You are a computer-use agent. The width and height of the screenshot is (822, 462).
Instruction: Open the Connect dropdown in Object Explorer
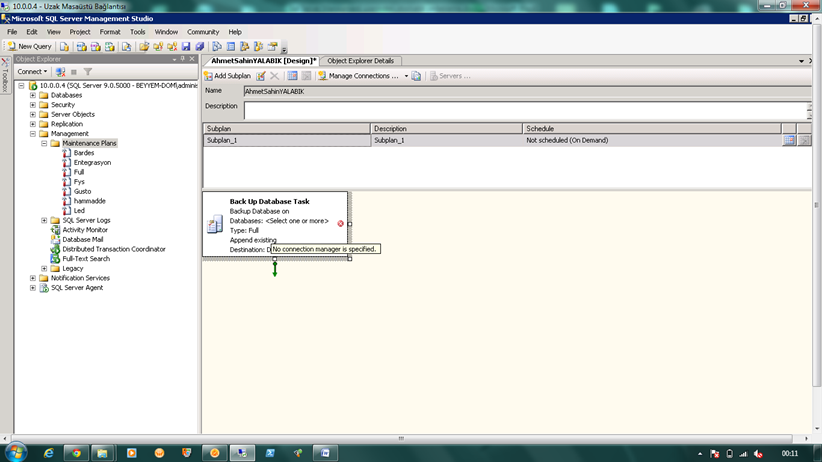[x=32, y=72]
